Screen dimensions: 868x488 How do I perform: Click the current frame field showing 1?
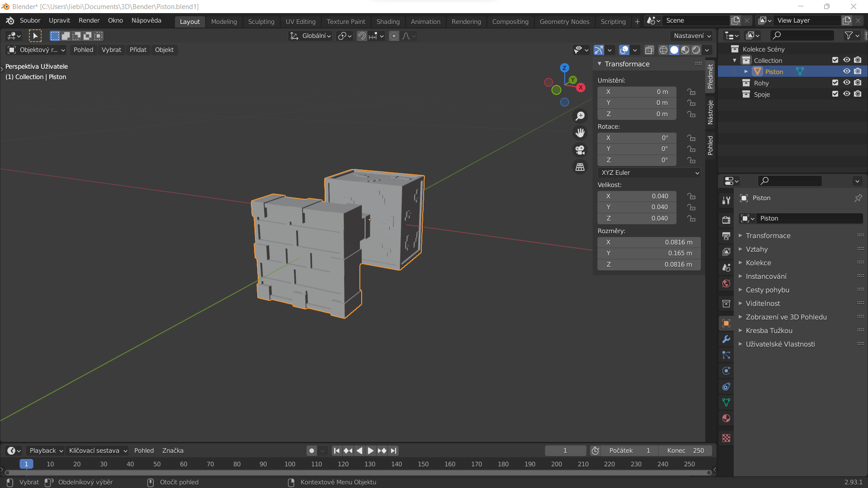tap(565, 450)
